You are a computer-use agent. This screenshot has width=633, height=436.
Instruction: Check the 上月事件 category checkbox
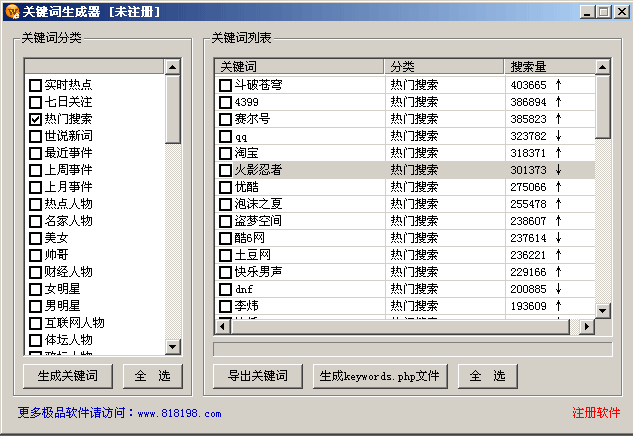[36, 187]
